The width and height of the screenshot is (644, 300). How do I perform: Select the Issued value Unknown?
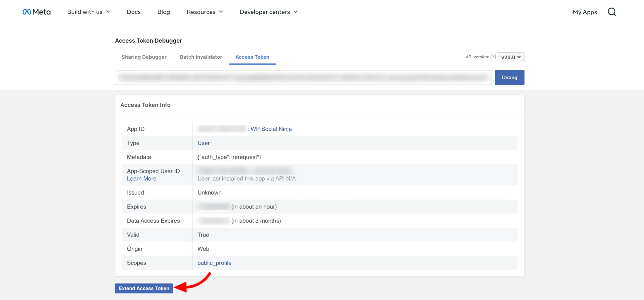tap(210, 193)
